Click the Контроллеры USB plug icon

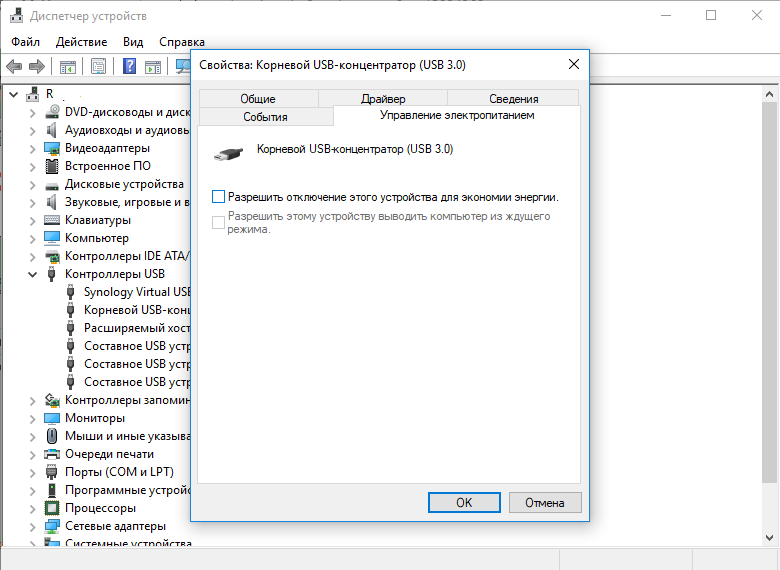click(x=51, y=274)
